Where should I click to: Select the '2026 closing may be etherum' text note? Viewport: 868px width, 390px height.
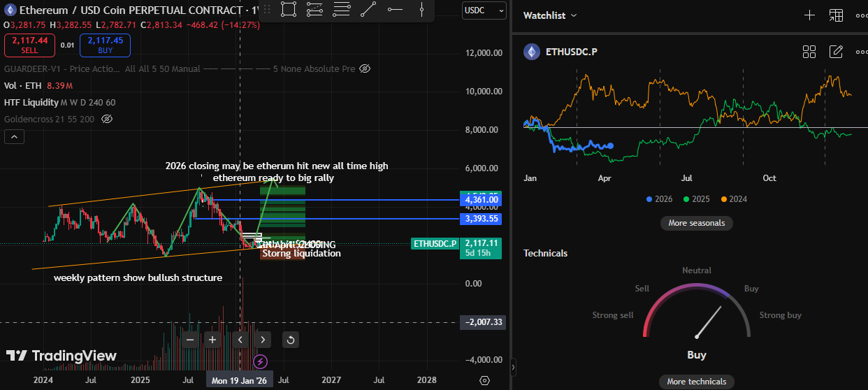click(277, 166)
